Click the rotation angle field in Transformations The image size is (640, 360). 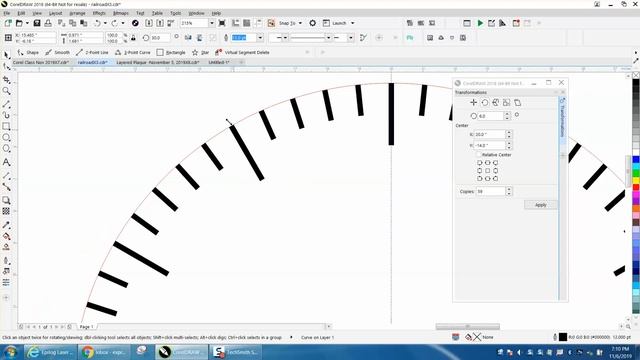(491, 116)
